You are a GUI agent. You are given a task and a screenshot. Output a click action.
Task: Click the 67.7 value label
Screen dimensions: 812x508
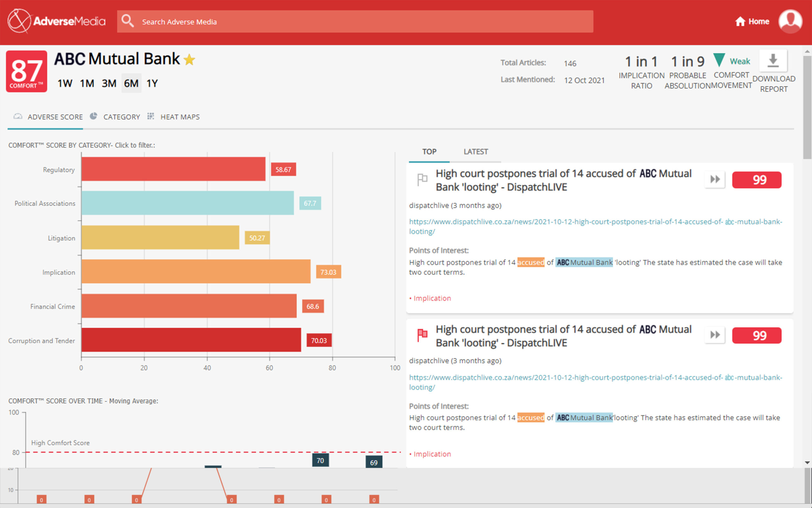tap(310, 203)
